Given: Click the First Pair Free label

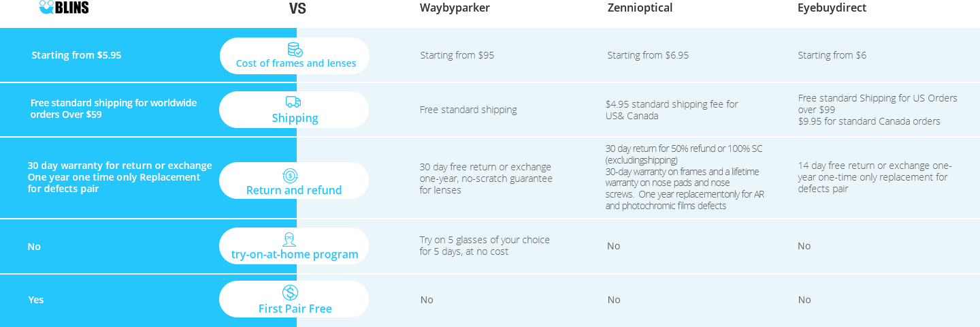Looking at the screenshot, I should pos(295,309).
